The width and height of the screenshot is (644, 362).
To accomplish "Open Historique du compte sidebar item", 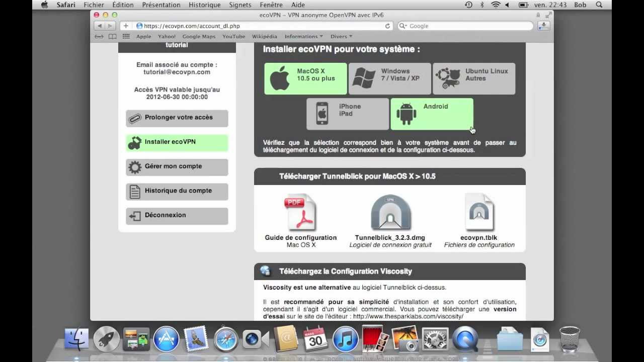I will click(x=177, y=192).
